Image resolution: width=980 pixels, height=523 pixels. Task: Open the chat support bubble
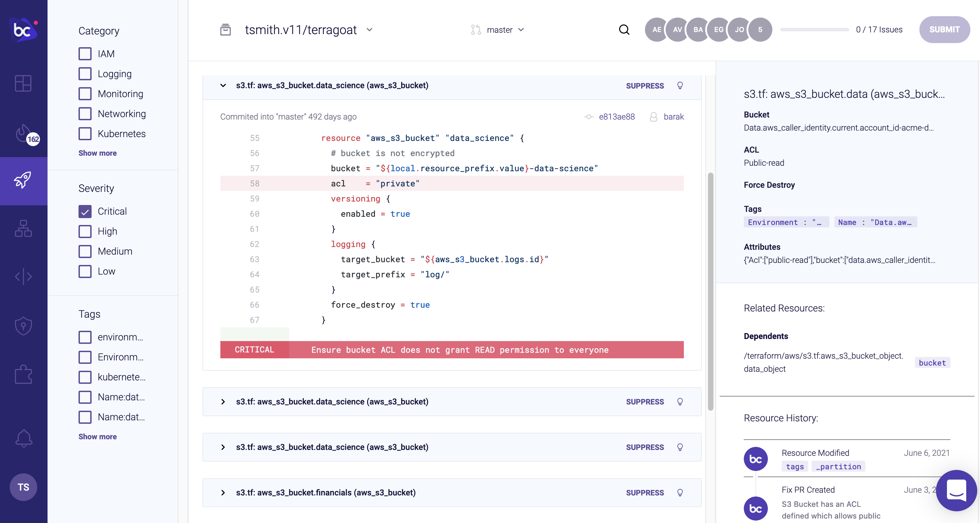tap(956, 490)
